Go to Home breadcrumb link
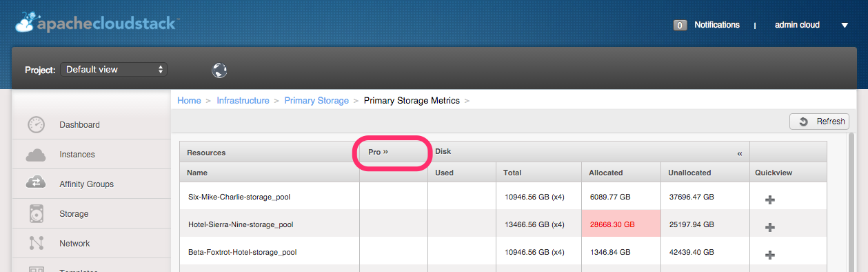Screen dimensions: 868x272 [189, 101]
